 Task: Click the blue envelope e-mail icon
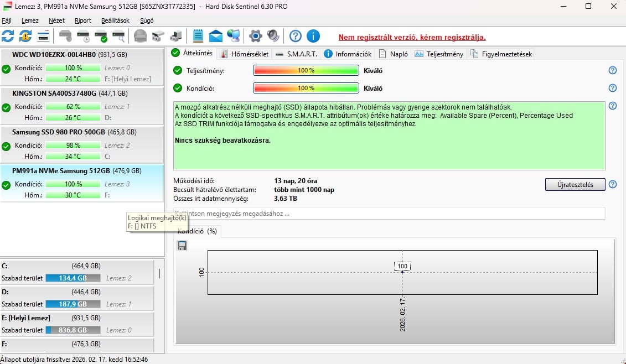216,37
